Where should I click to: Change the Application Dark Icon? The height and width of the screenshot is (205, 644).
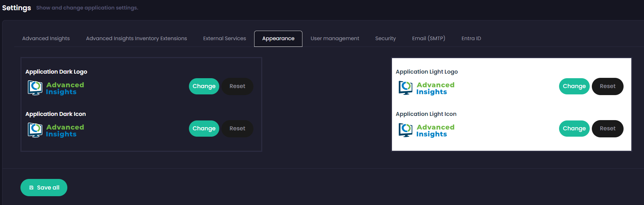[x=204, y=129]
